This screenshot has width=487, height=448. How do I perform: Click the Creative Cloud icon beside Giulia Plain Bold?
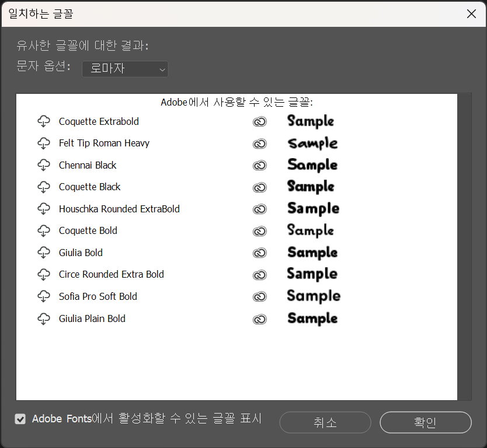(260, 319)
